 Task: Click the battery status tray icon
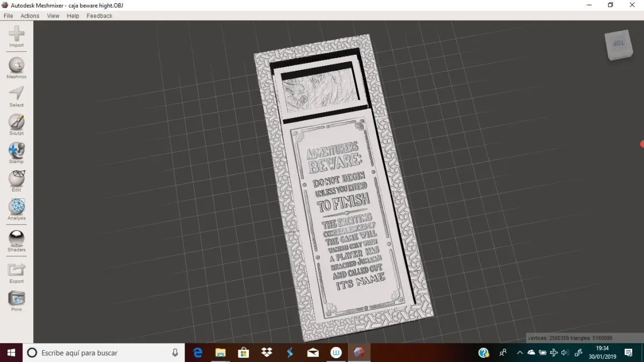pos(543,352)
